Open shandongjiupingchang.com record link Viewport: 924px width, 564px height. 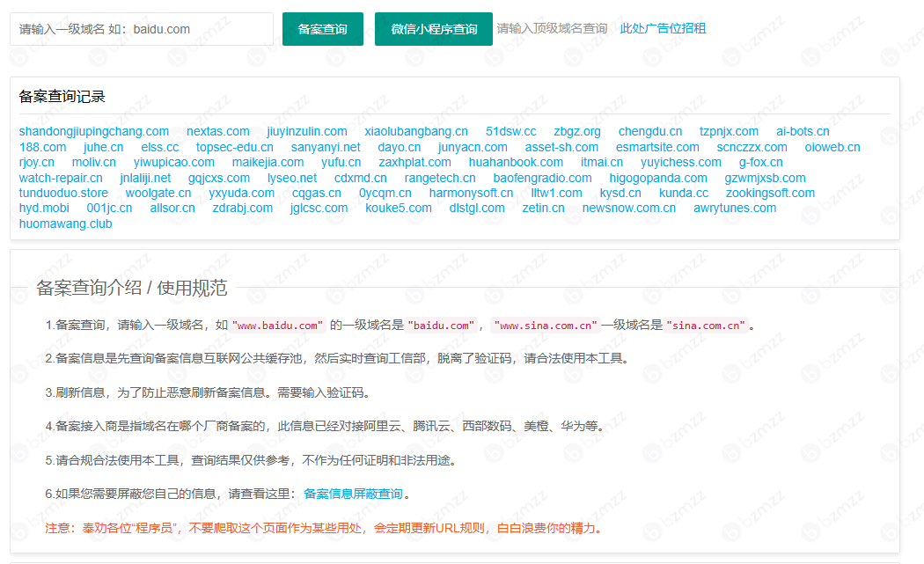(x=93, y=131)
